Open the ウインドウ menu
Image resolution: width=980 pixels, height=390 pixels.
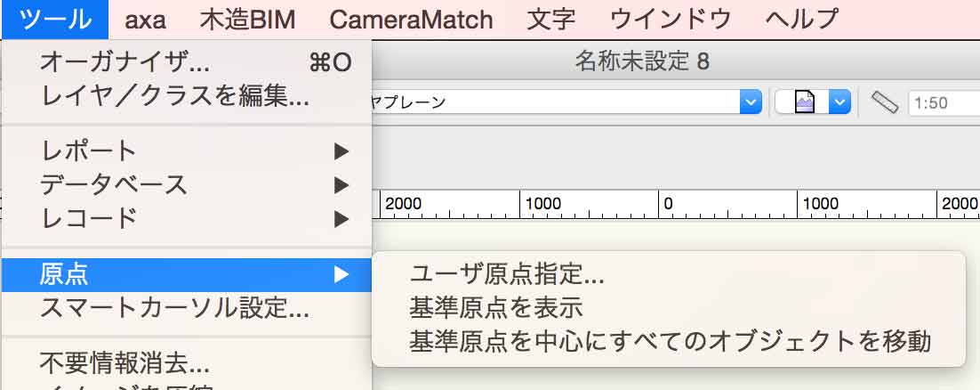(671, 19)
